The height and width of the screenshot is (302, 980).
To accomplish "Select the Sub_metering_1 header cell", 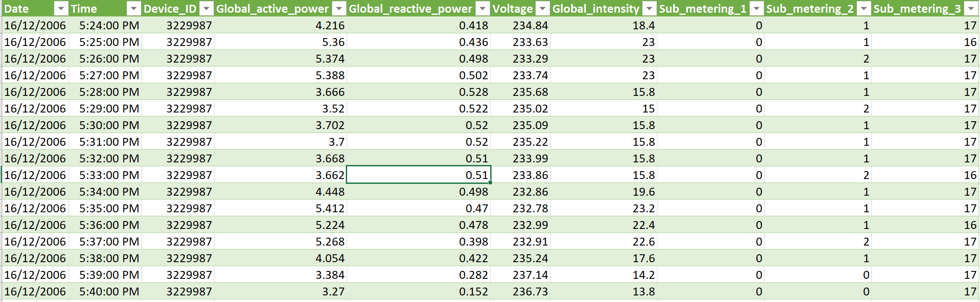I will coord(710,9).
